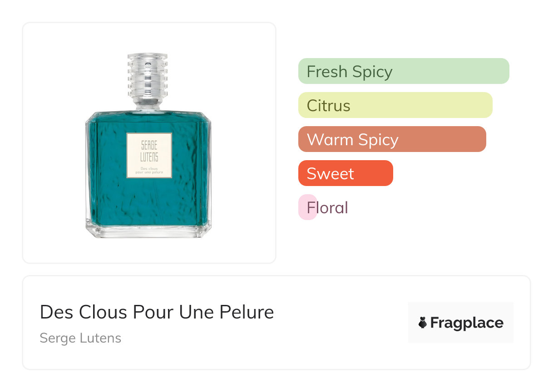
Task: Click the 'Sweet' text label
Action: [330, 174]
